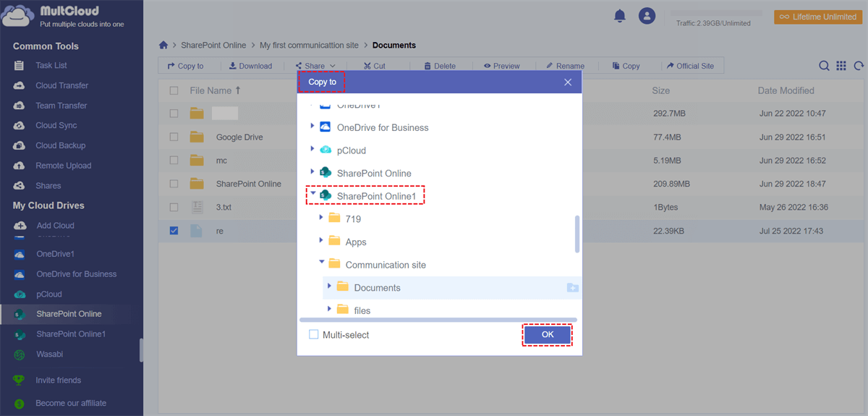Sort by File Name column header
Screen dimensions: 868x416
(215, 90)
